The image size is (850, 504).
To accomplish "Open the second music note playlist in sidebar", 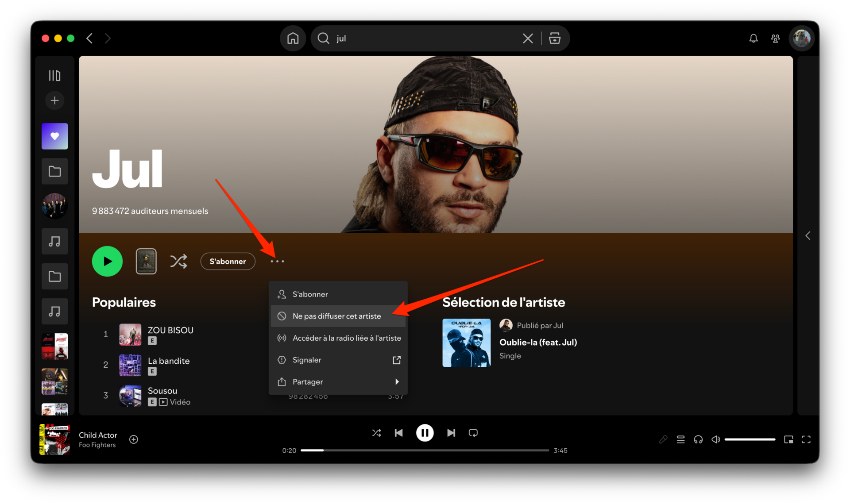I will tap(54, 312).
